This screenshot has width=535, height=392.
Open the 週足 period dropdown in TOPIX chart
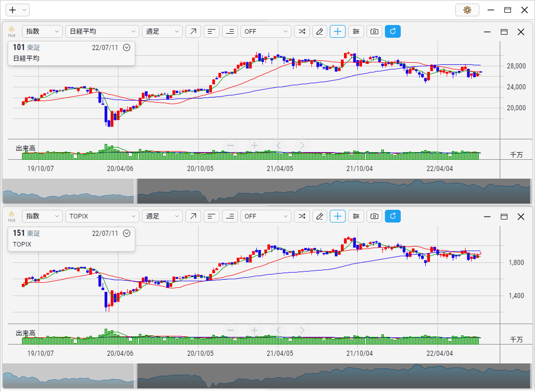(162, 216)
